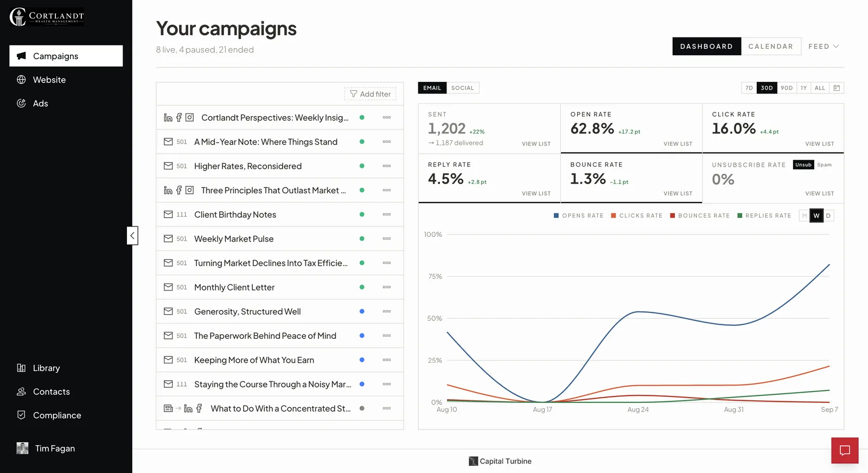Click Facebook icon on Three Principles row
This screenshot has height=473, width=868.
pos(179,190)
